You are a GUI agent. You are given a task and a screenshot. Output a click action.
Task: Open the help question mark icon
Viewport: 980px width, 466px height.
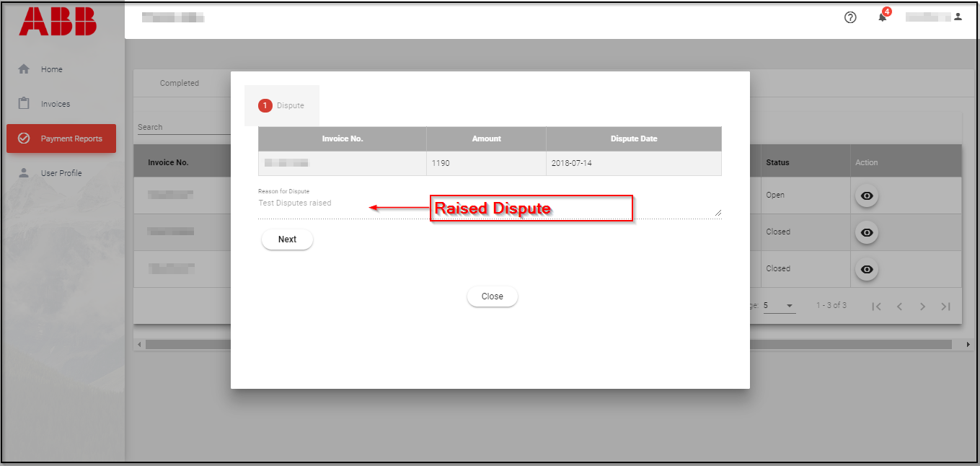850,17
